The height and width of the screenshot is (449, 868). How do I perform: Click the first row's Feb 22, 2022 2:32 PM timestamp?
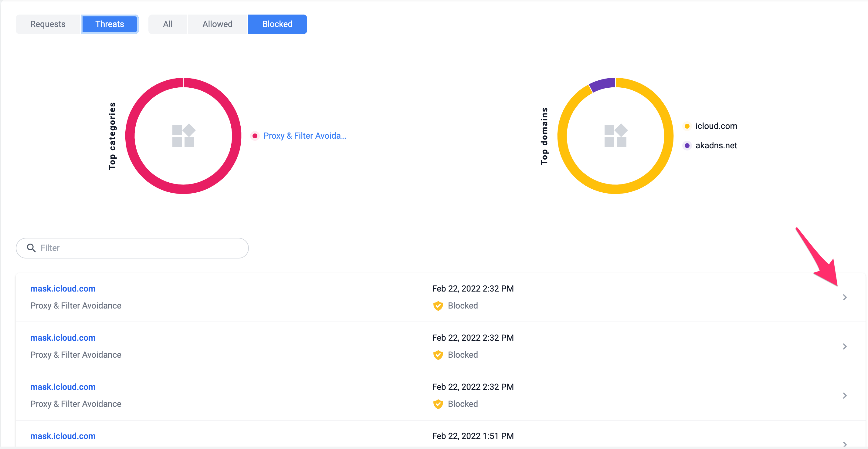coord(473,289)
